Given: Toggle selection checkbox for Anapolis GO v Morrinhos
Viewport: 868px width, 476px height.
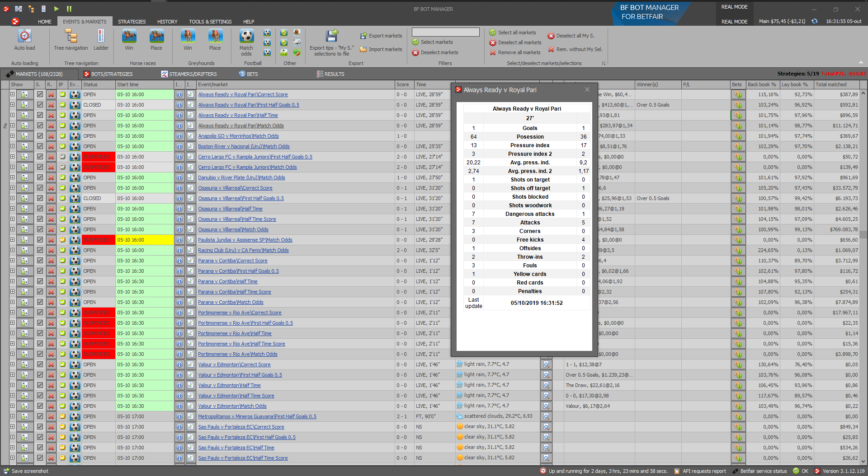Looking at the screenshot, I should point(40,136).
